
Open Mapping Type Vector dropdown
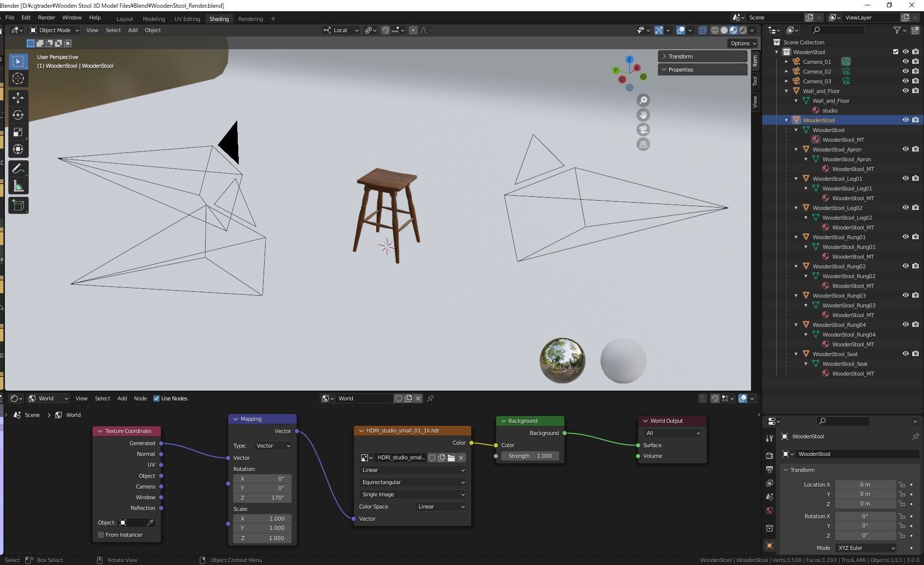(272, 446)
